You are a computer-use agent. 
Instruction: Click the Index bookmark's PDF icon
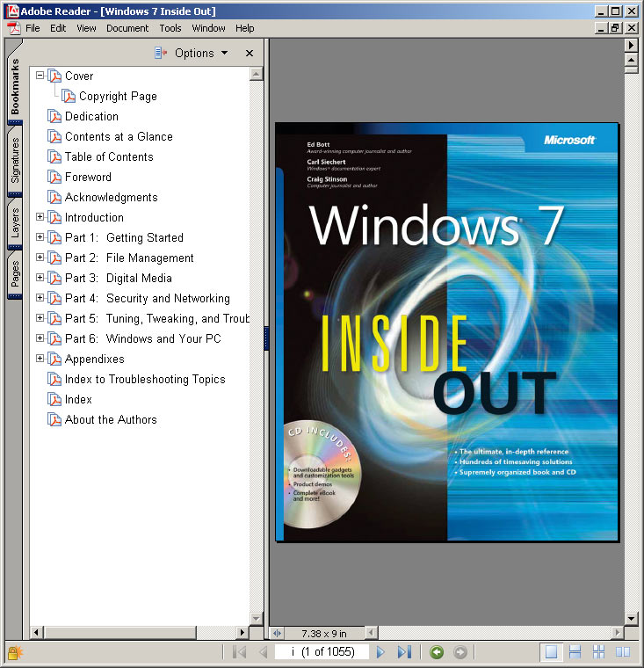[x=54, y=400]
